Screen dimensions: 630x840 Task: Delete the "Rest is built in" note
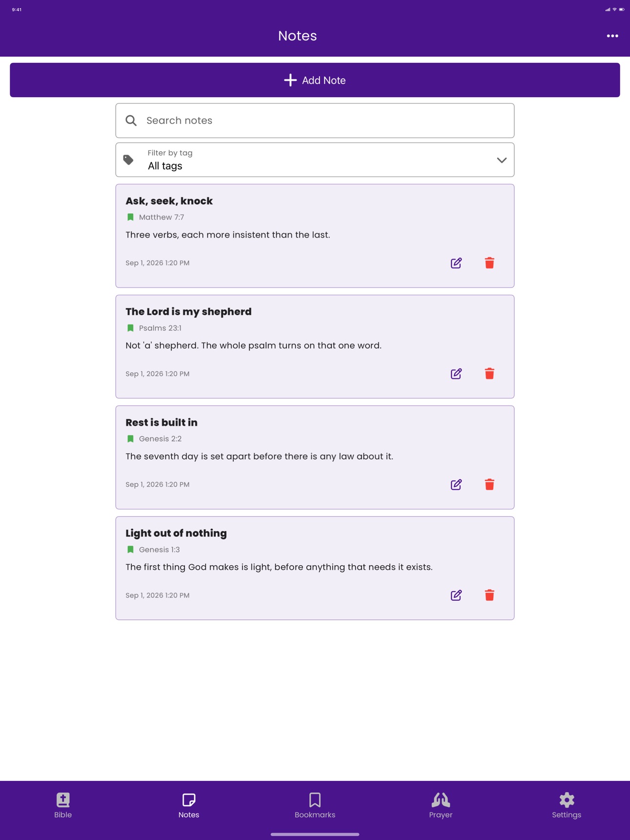[x=489, y=485]
